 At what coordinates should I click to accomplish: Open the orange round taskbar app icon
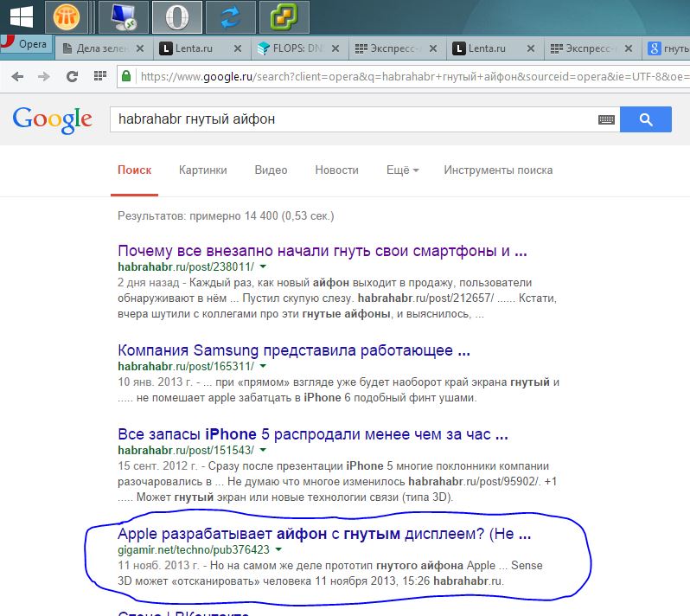(x=67, y=17)
